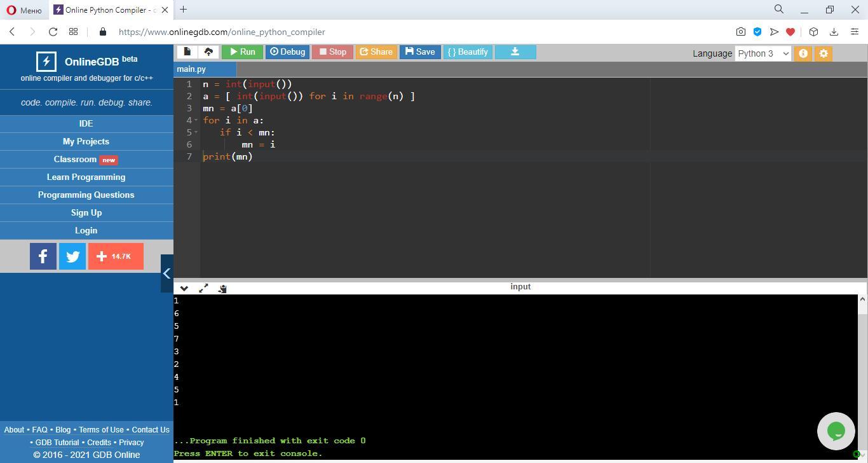This screenshot has width=868, height=463.
Task: Open GDB Tutorial footer link
Action: [57, 443]
